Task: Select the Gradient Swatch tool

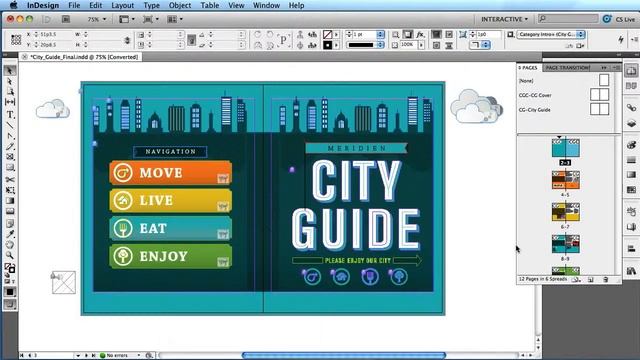Action: tap(10, 201)
